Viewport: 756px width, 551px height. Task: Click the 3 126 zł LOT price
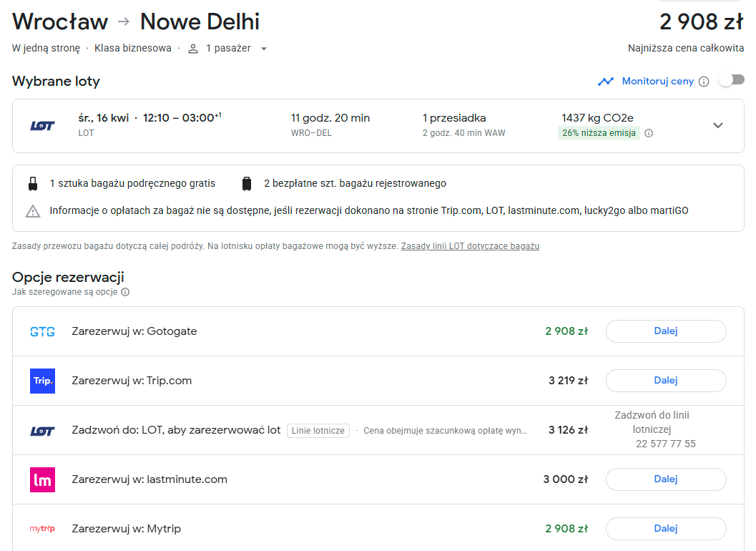coord(569,430)
